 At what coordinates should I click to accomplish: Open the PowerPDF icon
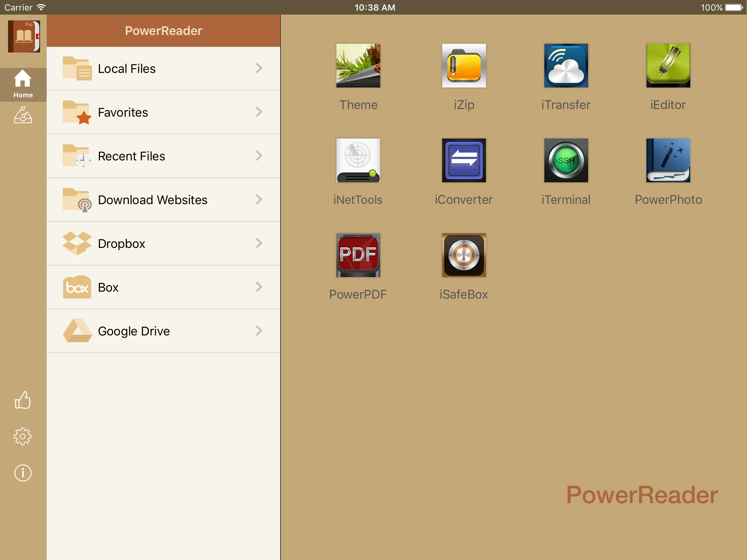click(358, 255)
